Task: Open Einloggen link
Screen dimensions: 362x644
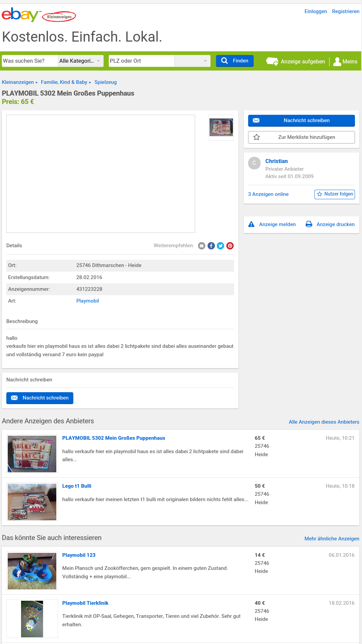Action: tap(316, 11)
